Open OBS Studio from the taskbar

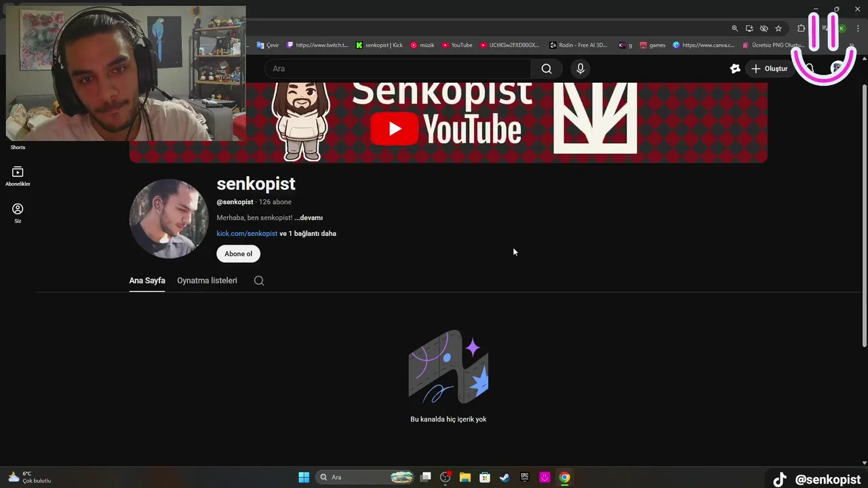(x=446, y=477)
